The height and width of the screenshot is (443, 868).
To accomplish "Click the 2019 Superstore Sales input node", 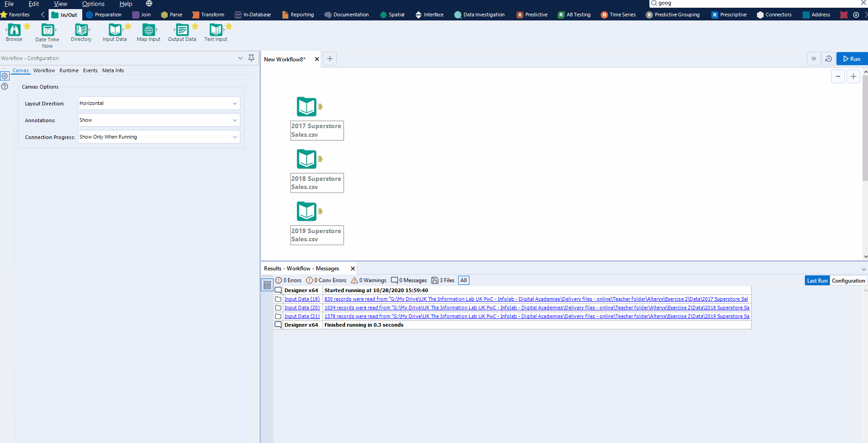I will (307, 211).
